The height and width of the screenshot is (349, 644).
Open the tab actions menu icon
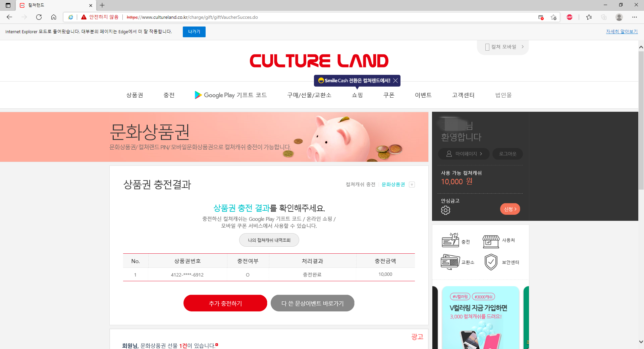click(x=8, y=5)
